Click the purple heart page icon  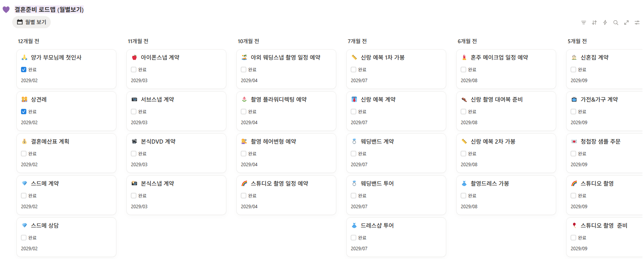coord(5,8)
